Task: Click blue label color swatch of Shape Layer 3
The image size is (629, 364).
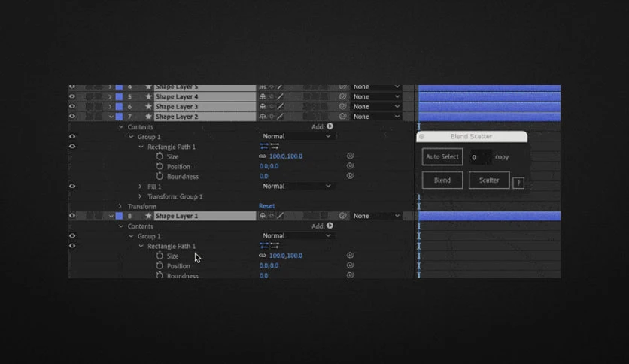Action: tap(119, 107)
